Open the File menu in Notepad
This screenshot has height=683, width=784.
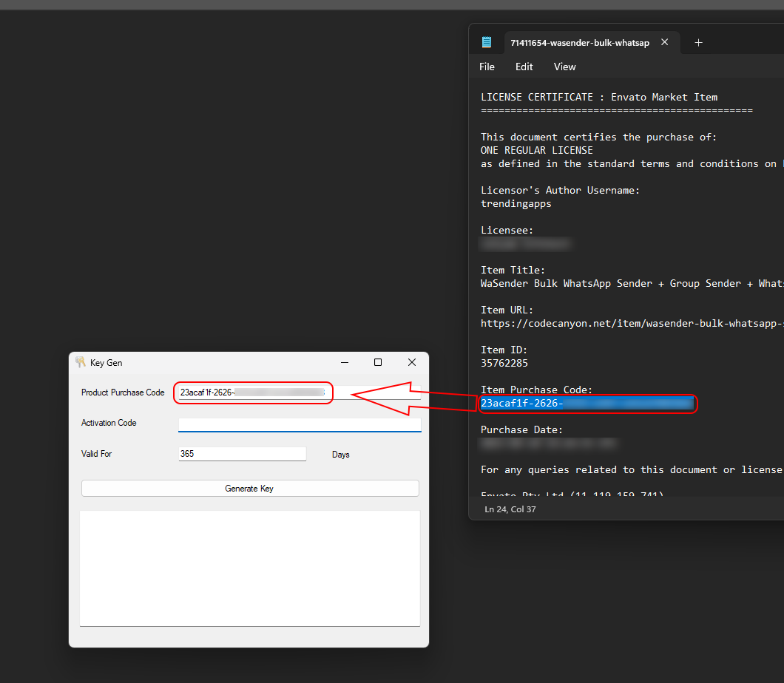coord(487,67)
